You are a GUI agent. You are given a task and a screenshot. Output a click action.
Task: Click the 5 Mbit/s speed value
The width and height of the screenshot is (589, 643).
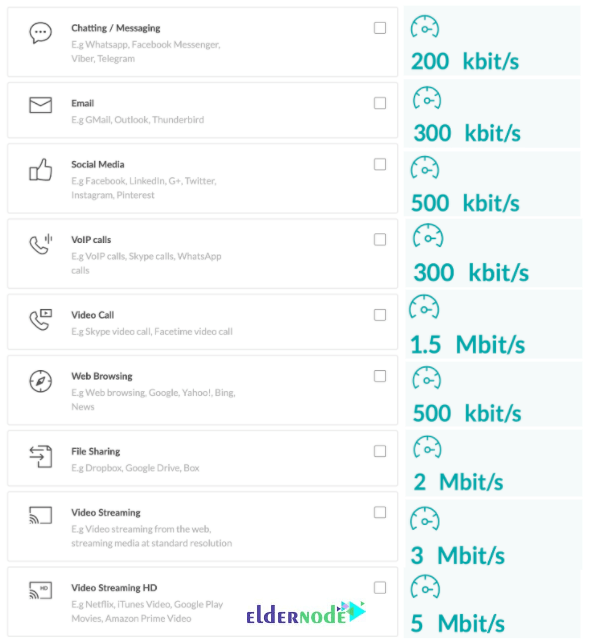(x=457, y=623)
